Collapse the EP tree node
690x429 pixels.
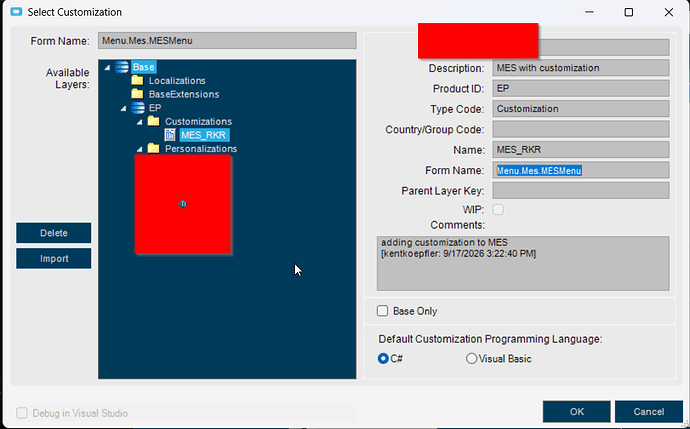click(123, 108)
